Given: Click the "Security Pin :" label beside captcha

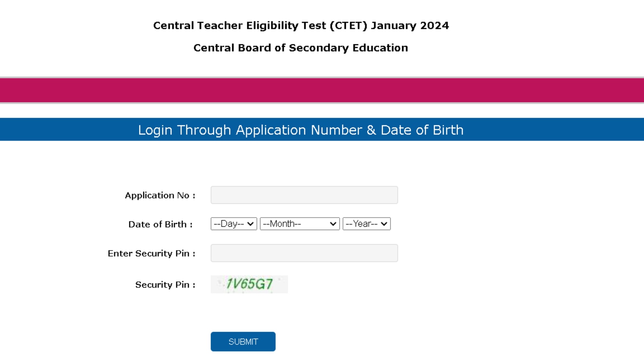Looking at the screenshot, I should 165,285.
